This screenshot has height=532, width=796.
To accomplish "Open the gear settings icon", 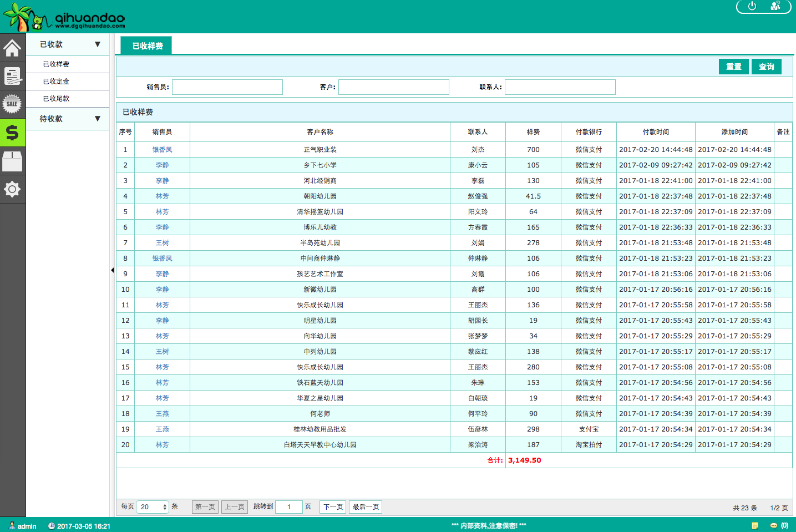I will pos(12,189).
